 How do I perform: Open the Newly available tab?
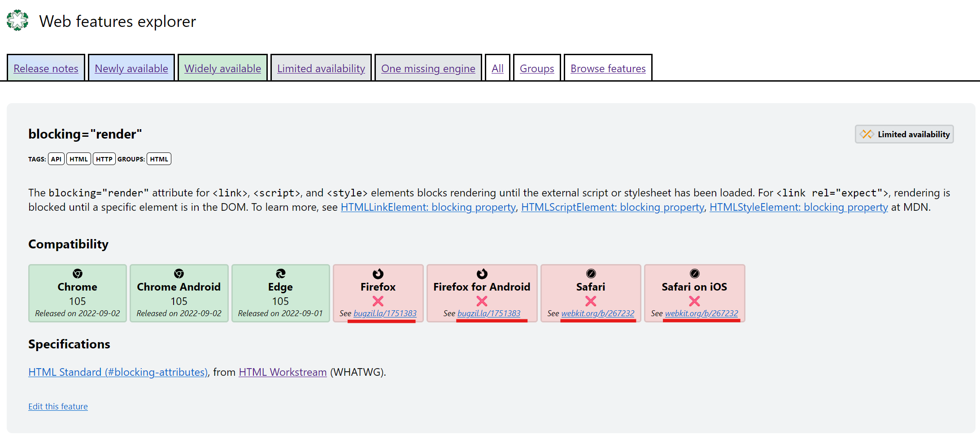pyautogui.click(x=131, y=68)
